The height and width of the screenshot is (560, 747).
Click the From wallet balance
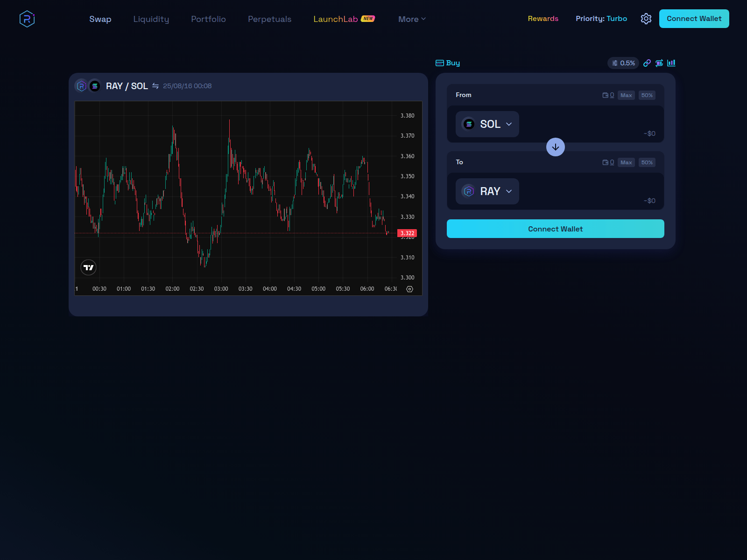point(608,95)
